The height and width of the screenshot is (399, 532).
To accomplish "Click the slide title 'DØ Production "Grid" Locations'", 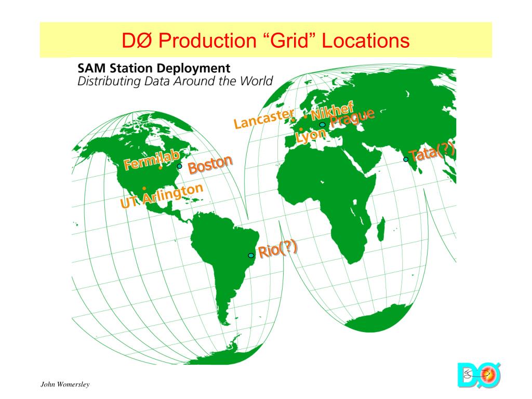I will (265, 41).
